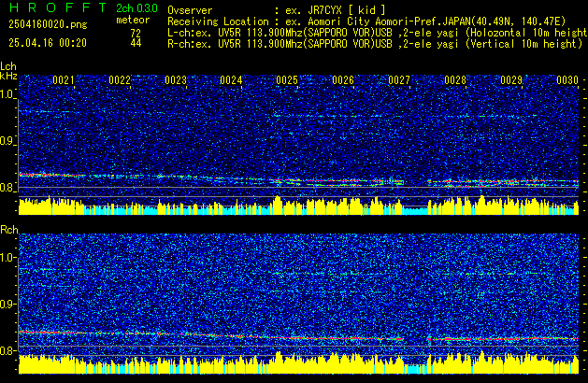Click the 1.0 frequency label on Lch axis
This screenshot has height=383, width=588.
pos(7,94)
